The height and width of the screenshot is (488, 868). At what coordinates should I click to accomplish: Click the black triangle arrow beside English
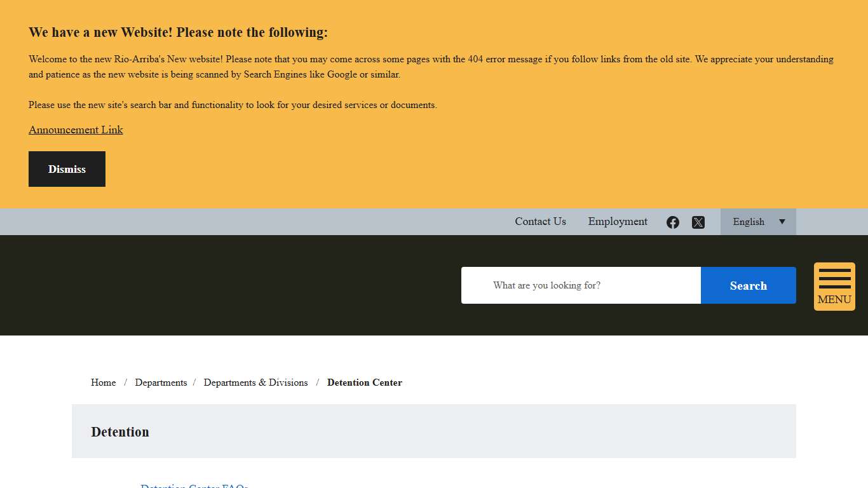(782, 222)
